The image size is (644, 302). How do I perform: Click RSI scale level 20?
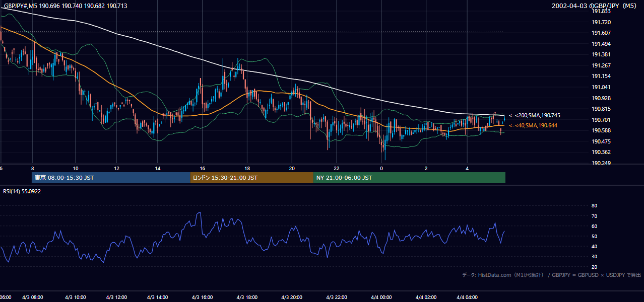tap(594, 267)
